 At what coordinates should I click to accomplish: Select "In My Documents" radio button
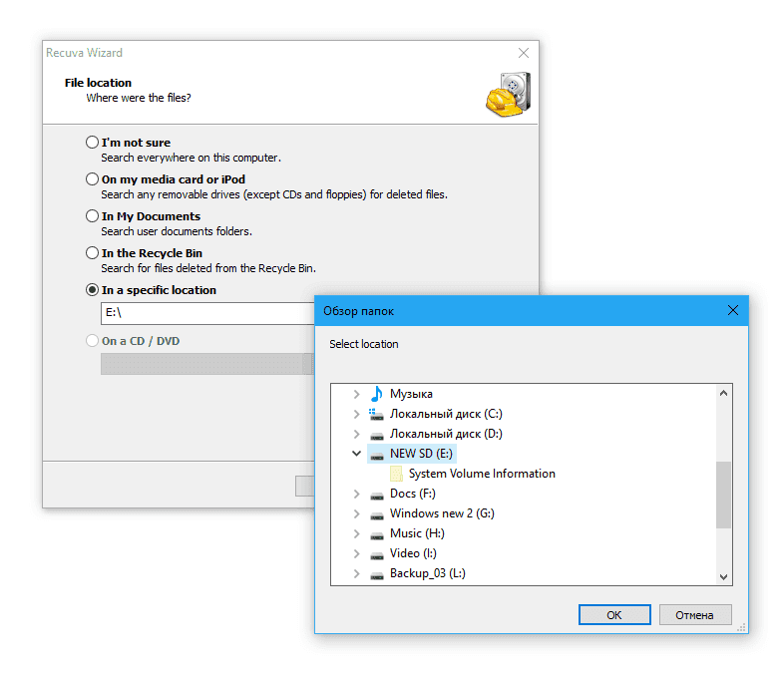coord(92,216)
